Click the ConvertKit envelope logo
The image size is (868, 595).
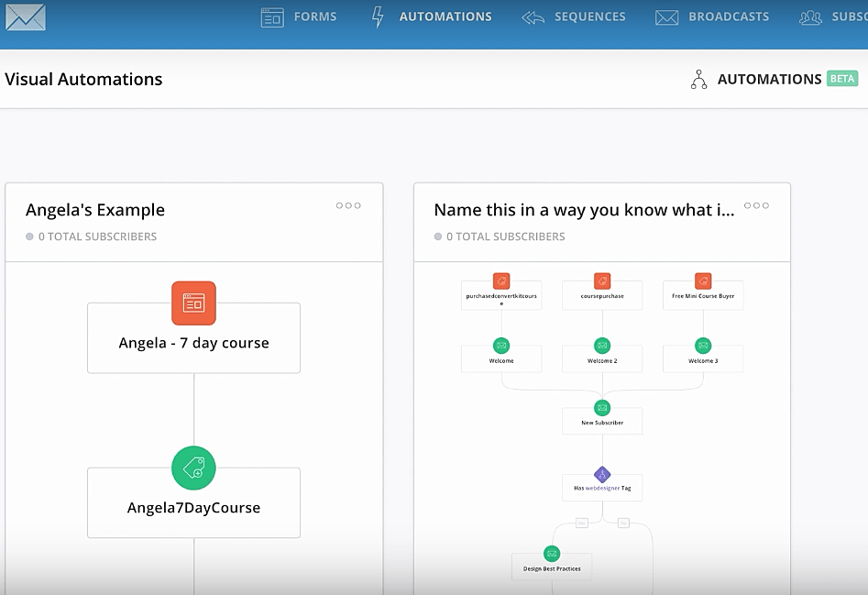click(x=25, y=17)
